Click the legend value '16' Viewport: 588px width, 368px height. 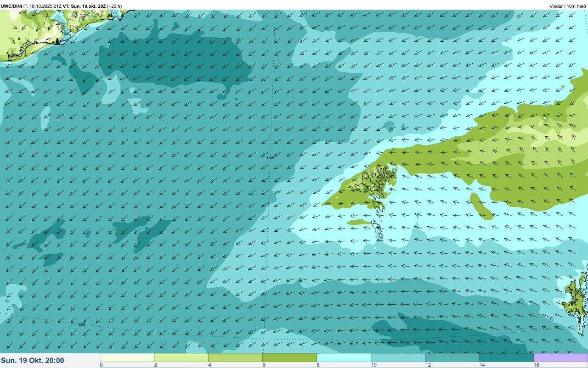(536, 365)
